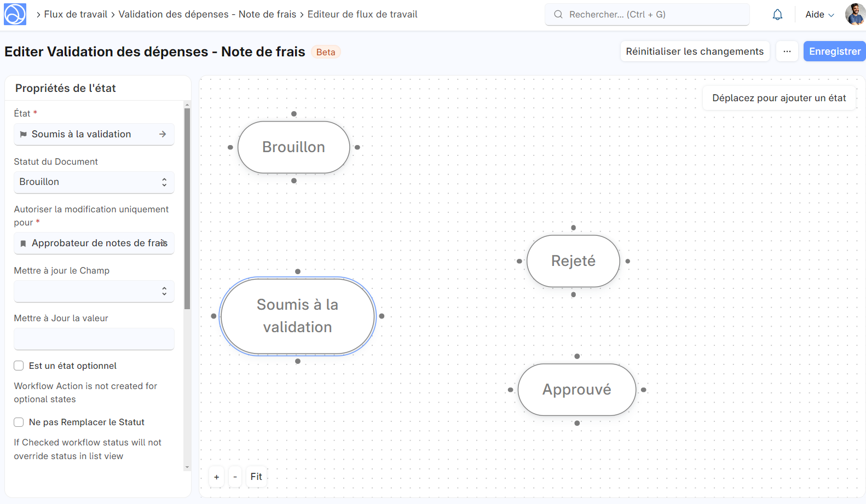Go to 'Flux de travail' breadcrumb
The height and width of the screenshot is (504, 866).
[x=76, y=14]
